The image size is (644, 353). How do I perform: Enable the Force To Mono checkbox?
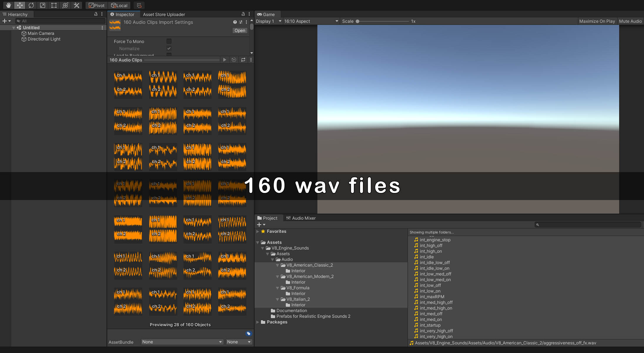click(x=169, y=41)
